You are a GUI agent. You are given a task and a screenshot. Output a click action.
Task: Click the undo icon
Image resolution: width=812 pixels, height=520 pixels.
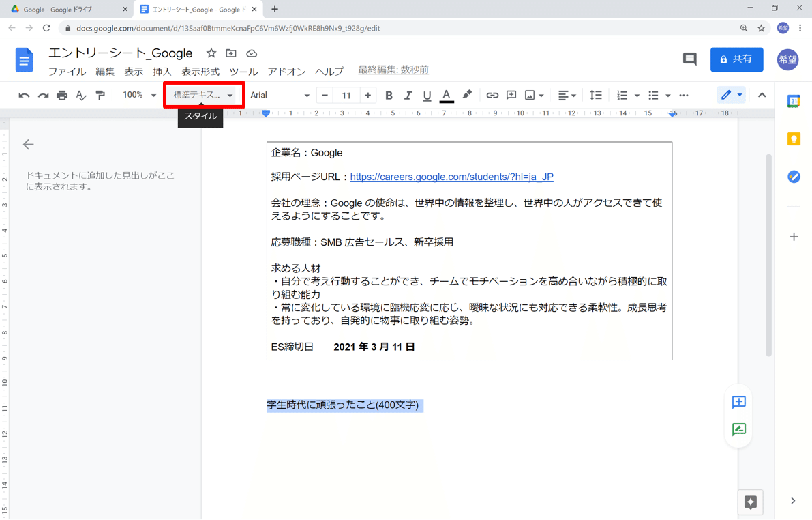25,95
